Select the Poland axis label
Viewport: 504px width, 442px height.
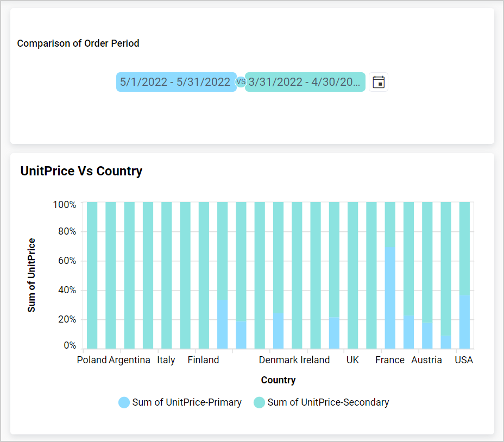click(91, 359)
